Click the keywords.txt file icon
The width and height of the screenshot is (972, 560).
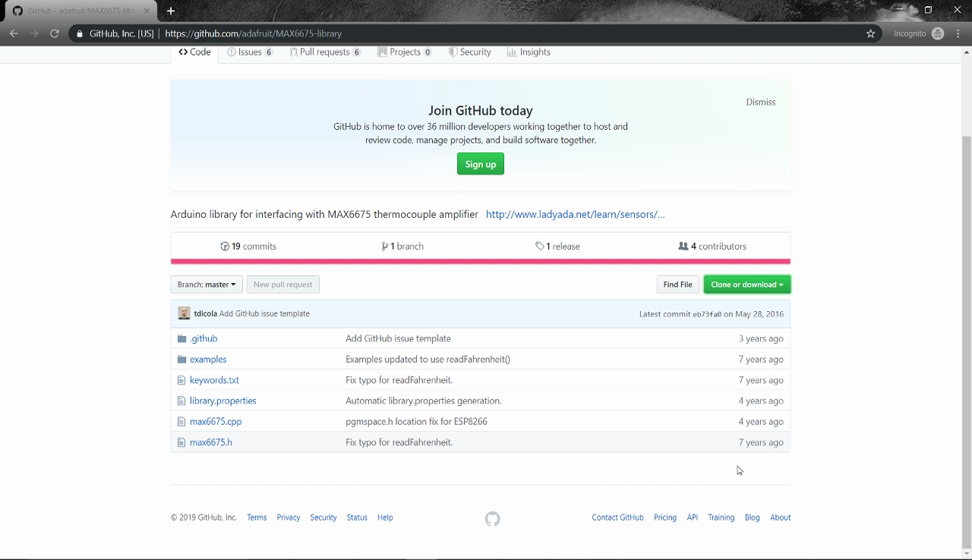tap(181, 380)
